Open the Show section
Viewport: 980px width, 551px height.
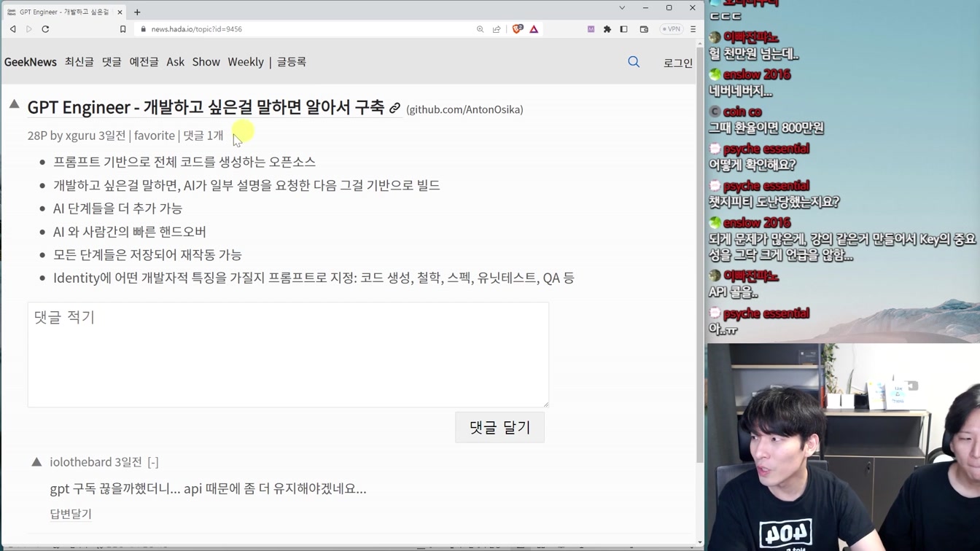pos(206,62)
